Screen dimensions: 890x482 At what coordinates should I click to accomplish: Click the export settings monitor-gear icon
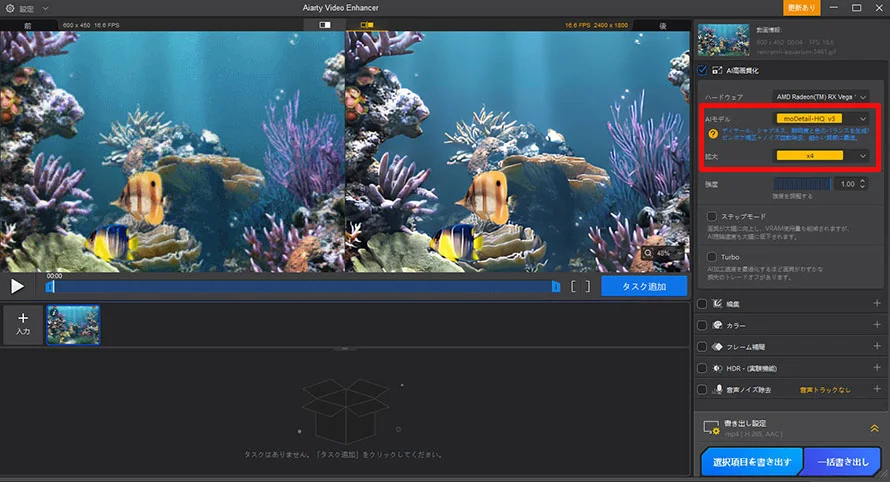click(x=711, y=427)
